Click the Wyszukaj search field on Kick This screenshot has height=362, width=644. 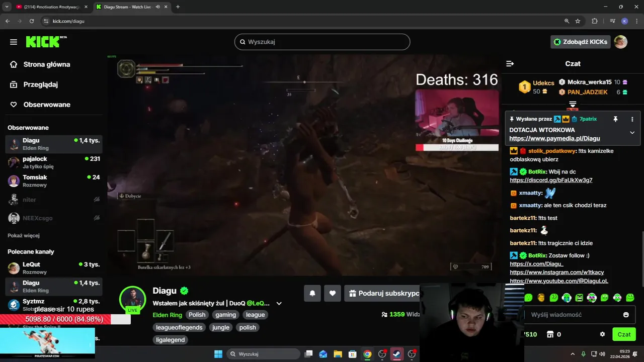tap(322, 42)
